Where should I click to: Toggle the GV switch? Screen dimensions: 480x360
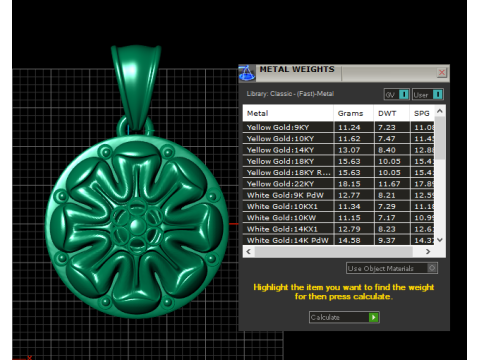coord(397,95)
